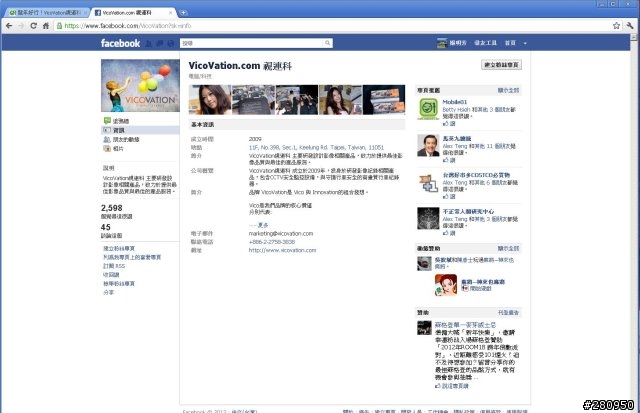
Task: Like the Mobile01 page
Action: point(449,124)
